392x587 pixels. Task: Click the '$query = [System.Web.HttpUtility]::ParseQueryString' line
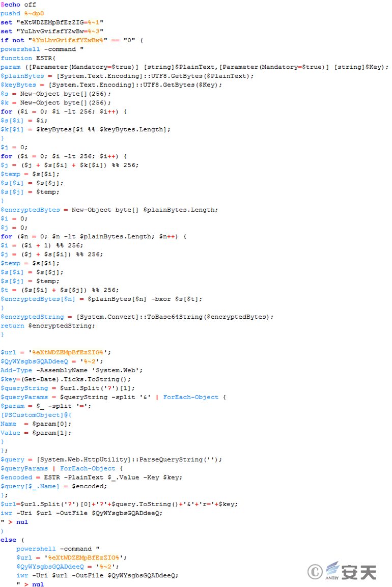111,460
